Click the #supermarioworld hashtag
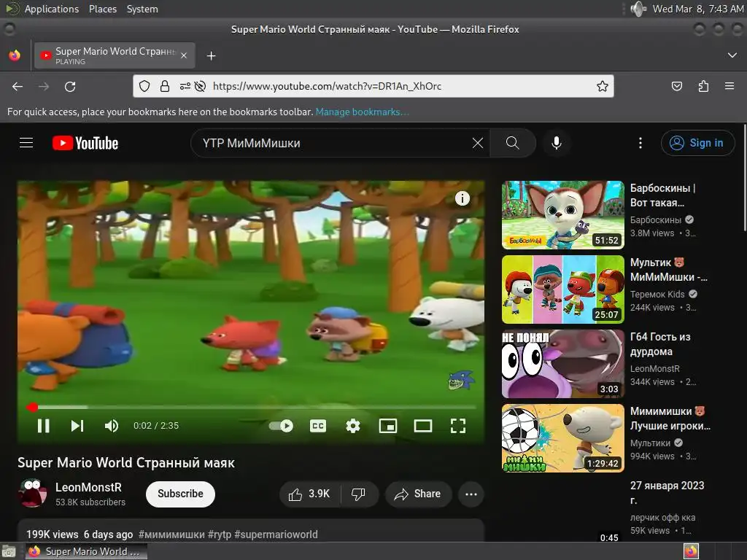Screen dimensions: 747x560 276,534
